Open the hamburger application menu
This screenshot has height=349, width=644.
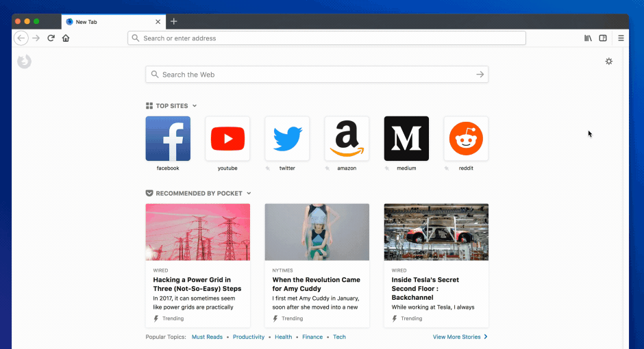(x=621, y=38)
